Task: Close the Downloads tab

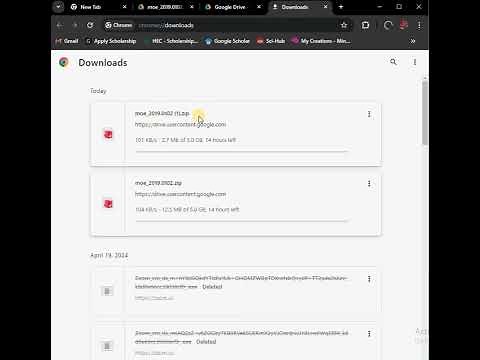Action: [326, 7]
